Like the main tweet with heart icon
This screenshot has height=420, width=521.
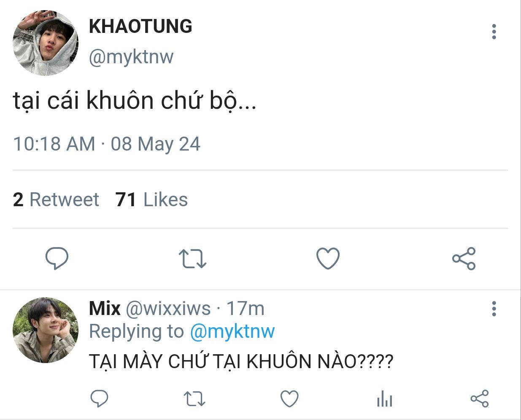328,258
